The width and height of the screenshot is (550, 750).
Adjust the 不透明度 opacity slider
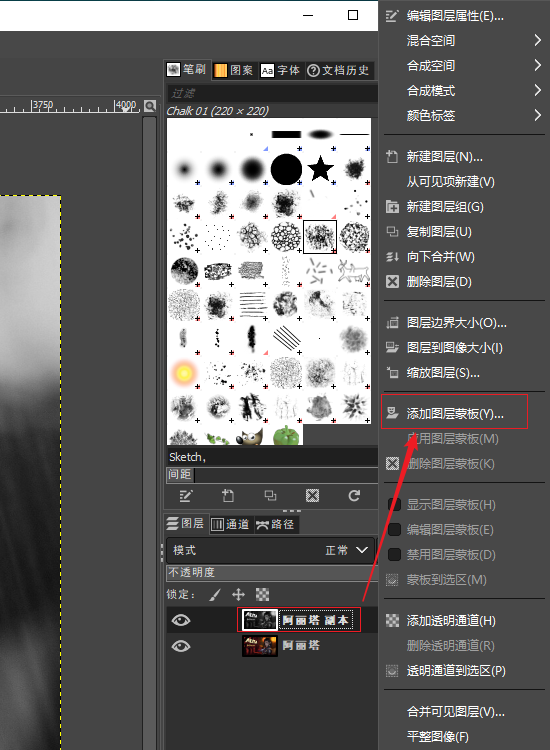point(271,573)
